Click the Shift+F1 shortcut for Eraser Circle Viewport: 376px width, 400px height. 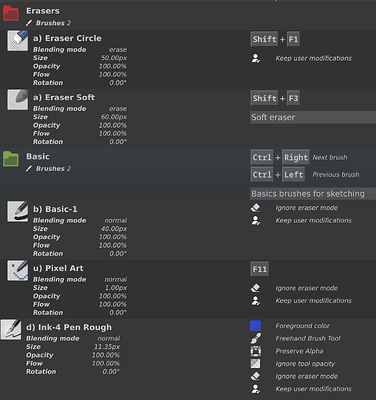275,39
